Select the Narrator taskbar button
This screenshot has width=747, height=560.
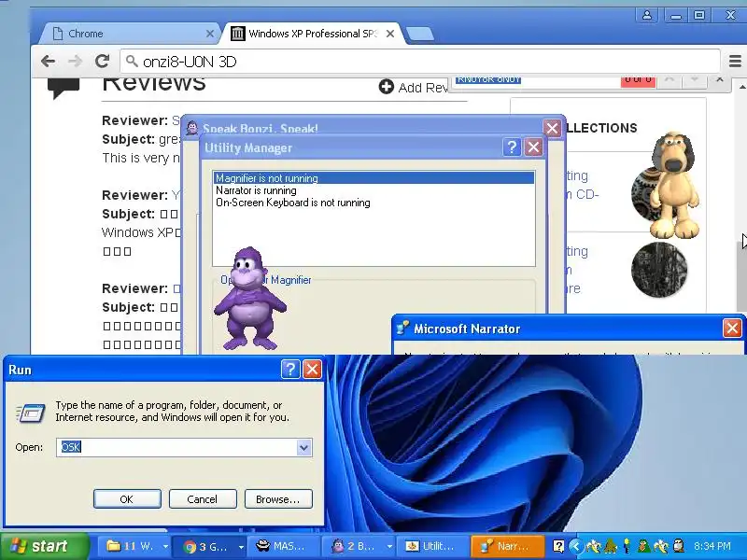(508, 546)
